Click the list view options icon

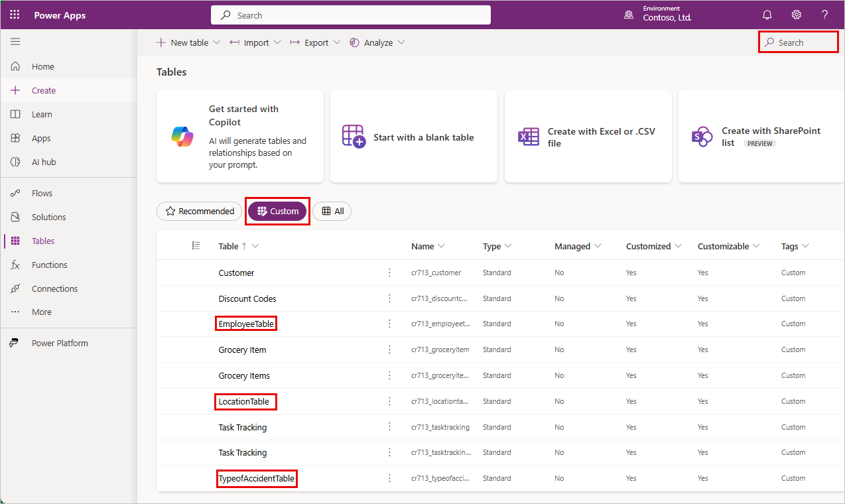196,245
